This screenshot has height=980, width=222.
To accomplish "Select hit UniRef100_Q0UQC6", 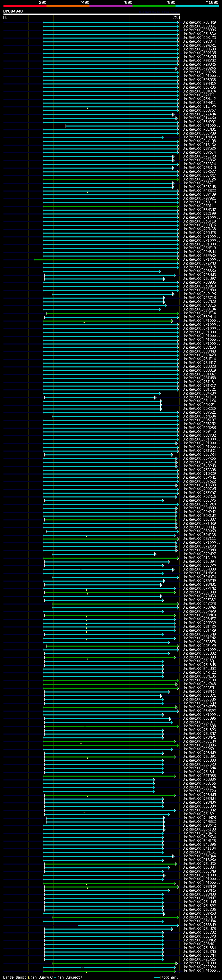I will tap(199, 225).
